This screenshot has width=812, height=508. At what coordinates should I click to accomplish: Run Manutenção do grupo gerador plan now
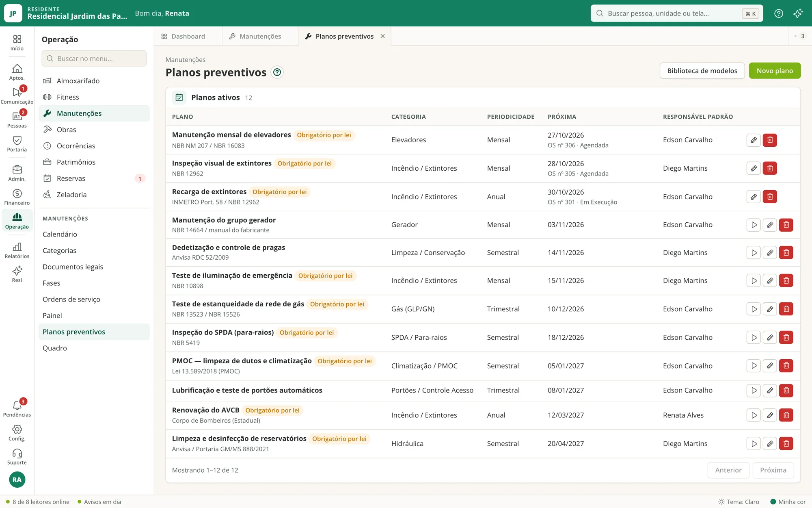754,225
